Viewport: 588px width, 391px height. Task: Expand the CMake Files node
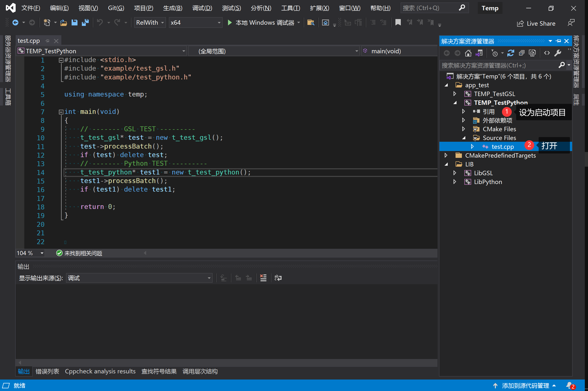tap(464, 129)
